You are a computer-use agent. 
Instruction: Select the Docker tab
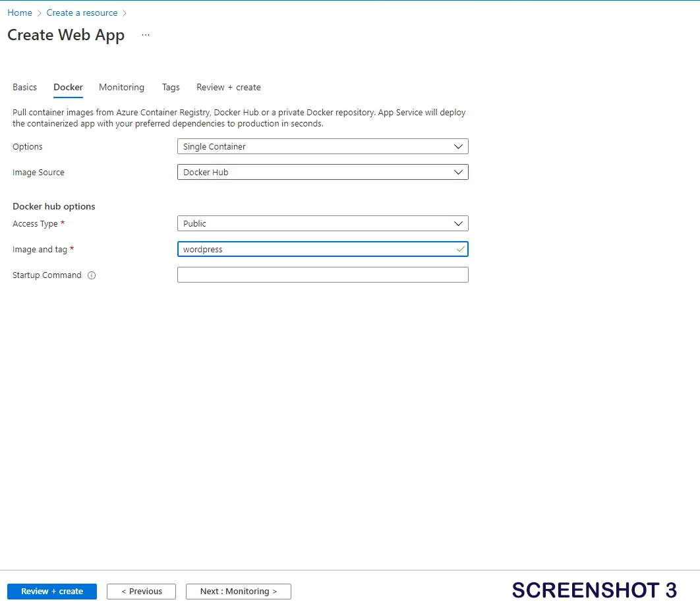tap(68, 87)
